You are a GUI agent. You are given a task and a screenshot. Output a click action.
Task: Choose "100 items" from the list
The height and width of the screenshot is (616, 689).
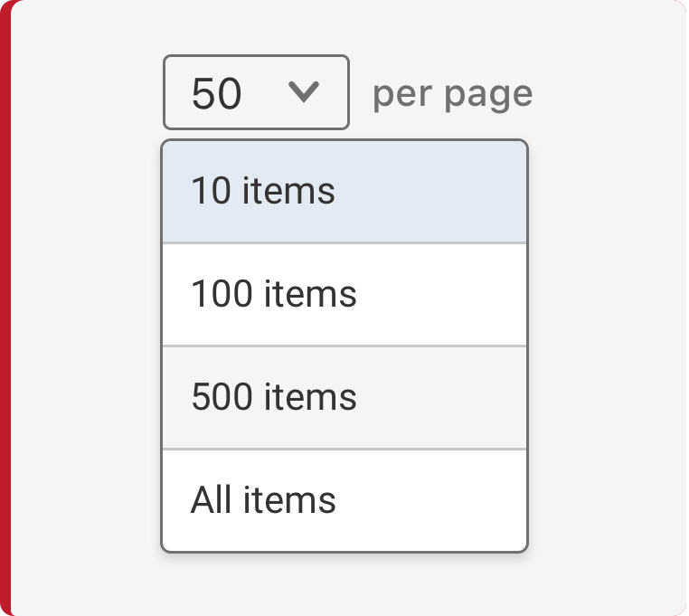tap(344, 295)
